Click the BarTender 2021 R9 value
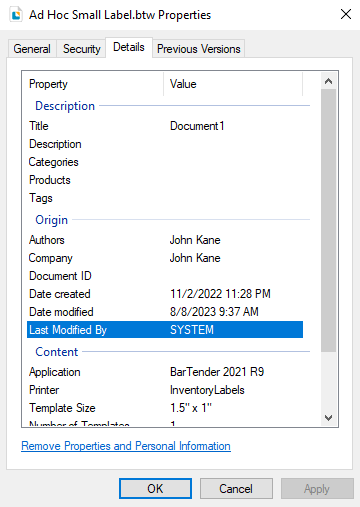This screenshot has height=507, width=360. point(217,372)
